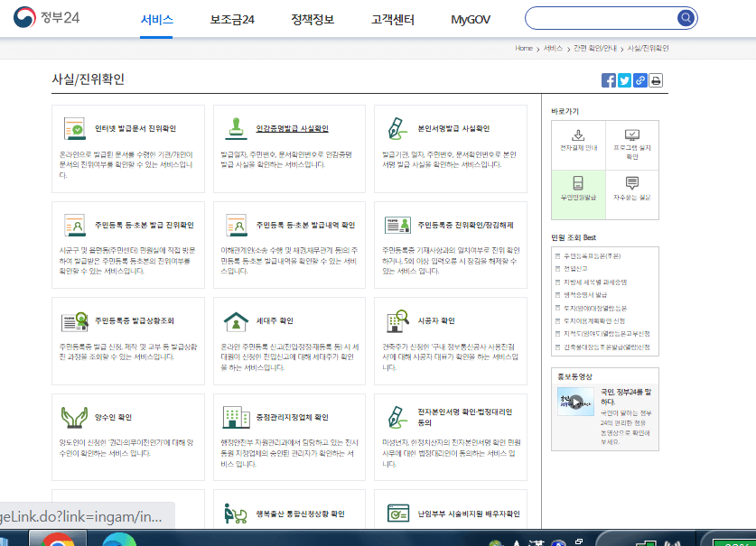Open 본인서명발급 사실확인 link
Image resolution: width=756 pixels, height=546 pixels.
pos(453,129)
